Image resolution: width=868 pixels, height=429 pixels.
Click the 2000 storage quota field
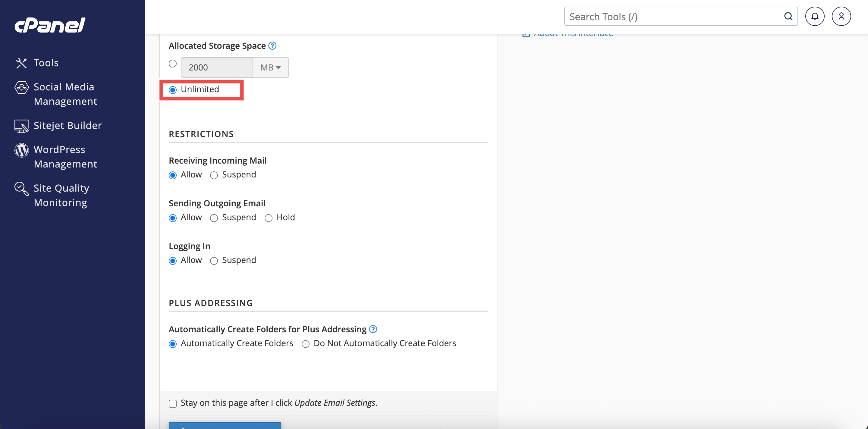(217, 67)
